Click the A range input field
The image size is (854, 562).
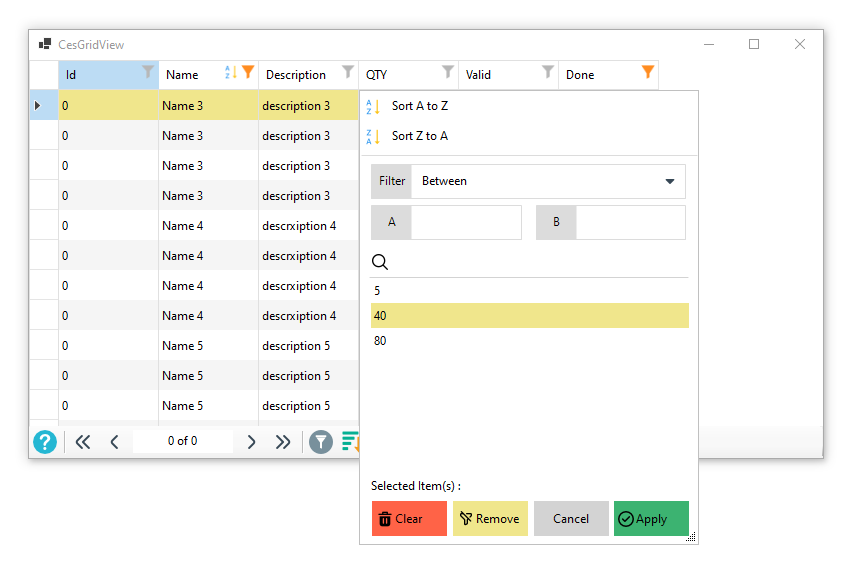[466, 223]
